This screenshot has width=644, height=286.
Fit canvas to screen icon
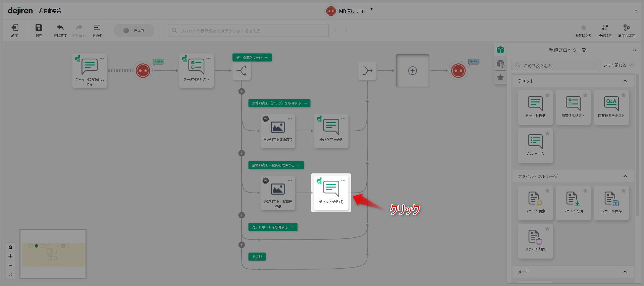coord(10,274)
